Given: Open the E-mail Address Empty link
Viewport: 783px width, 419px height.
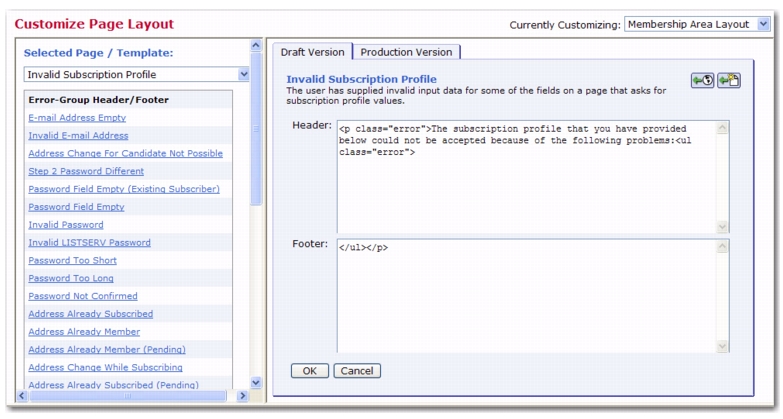Looking at the screenshot, I should [77, 118].
